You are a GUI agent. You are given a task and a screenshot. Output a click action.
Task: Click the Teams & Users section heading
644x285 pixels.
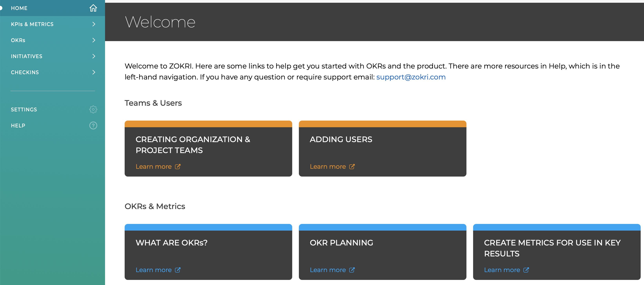153,103
